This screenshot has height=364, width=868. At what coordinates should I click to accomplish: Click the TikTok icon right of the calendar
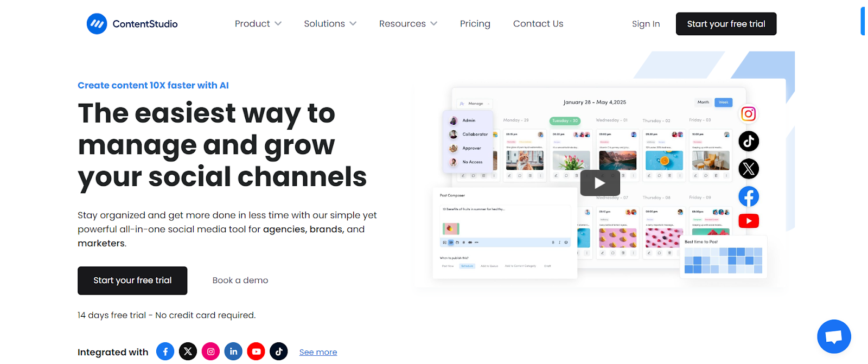[749, 141]
